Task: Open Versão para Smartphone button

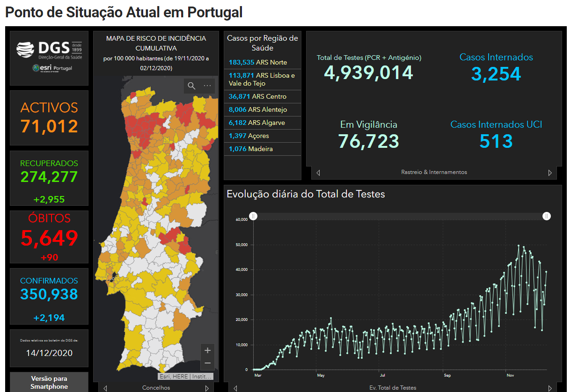Action: click(49, 382)
